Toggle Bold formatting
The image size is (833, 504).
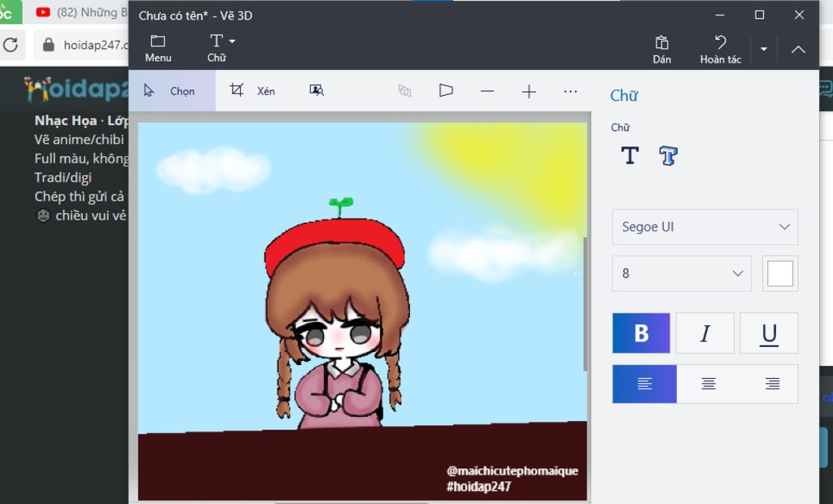click(641, 333)
